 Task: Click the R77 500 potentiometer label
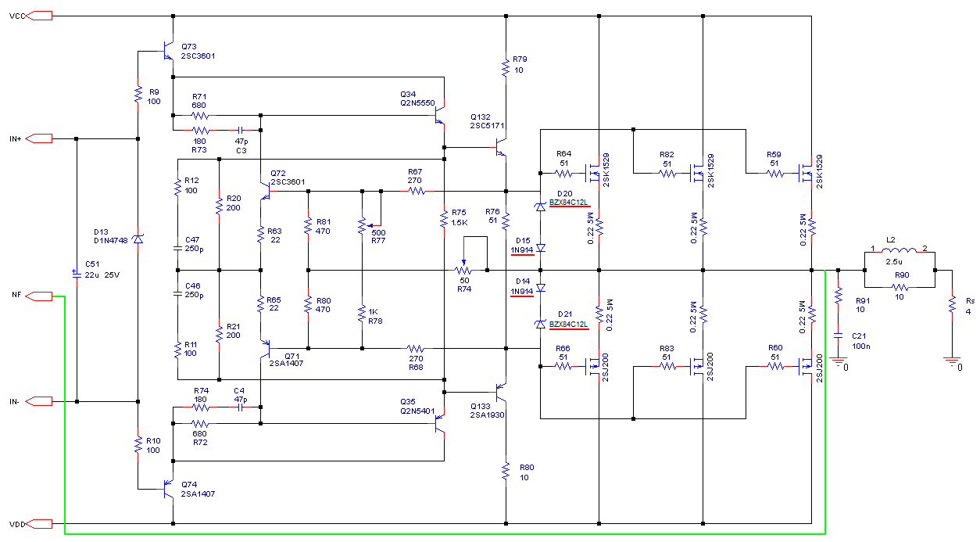click(378, 236)
